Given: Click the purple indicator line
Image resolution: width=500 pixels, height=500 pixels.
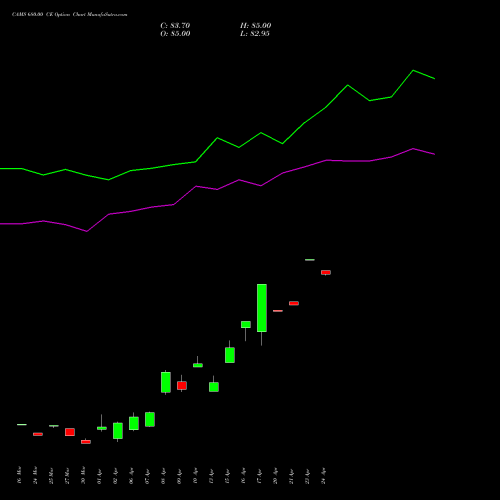Looking at the screenshot, I should click(217, 189).
